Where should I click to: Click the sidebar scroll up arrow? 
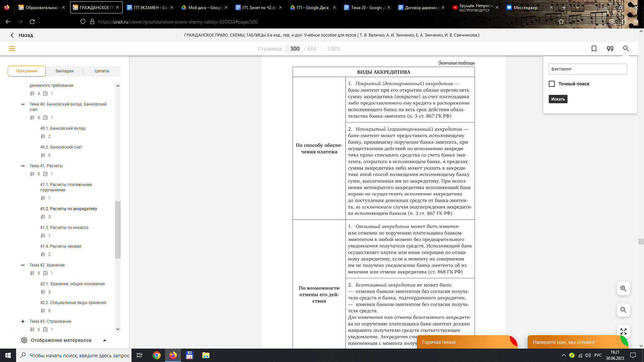click(118, 86)
